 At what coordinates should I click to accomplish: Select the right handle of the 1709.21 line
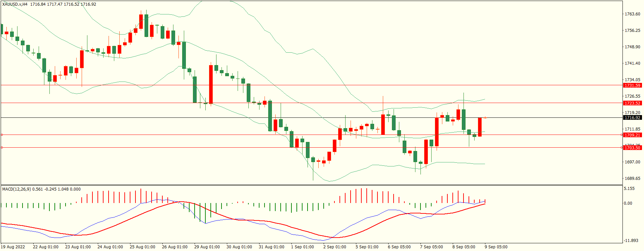(622, 135)
